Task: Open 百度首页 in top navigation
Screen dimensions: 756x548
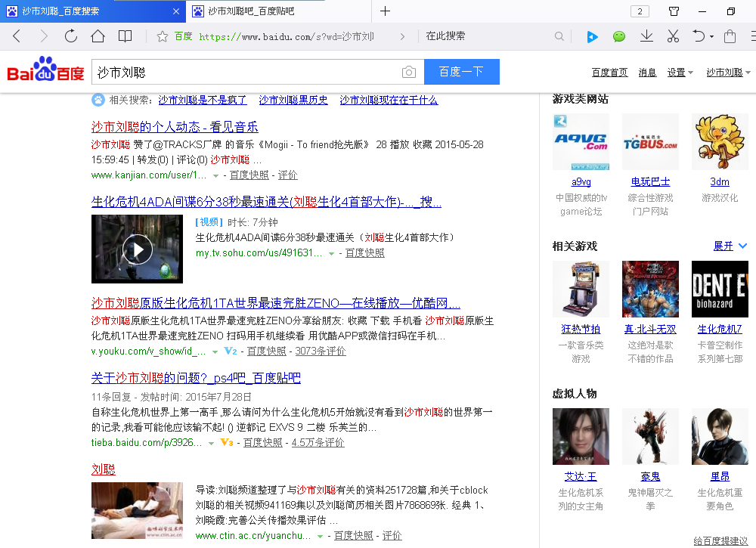Action: click(x=610, y=73)
